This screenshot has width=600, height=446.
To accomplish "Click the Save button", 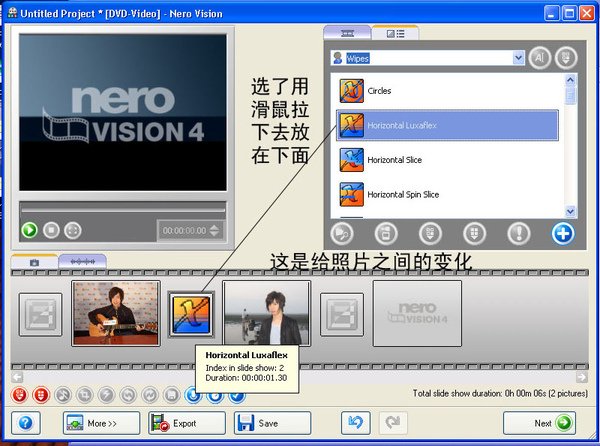I will tap(272, 423).
